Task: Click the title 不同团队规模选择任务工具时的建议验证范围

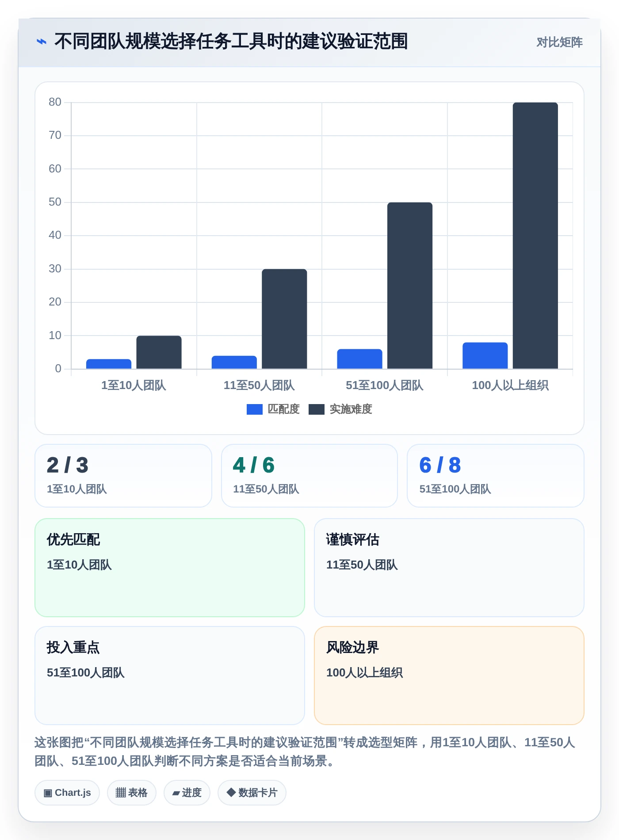Action: point(231,42)
